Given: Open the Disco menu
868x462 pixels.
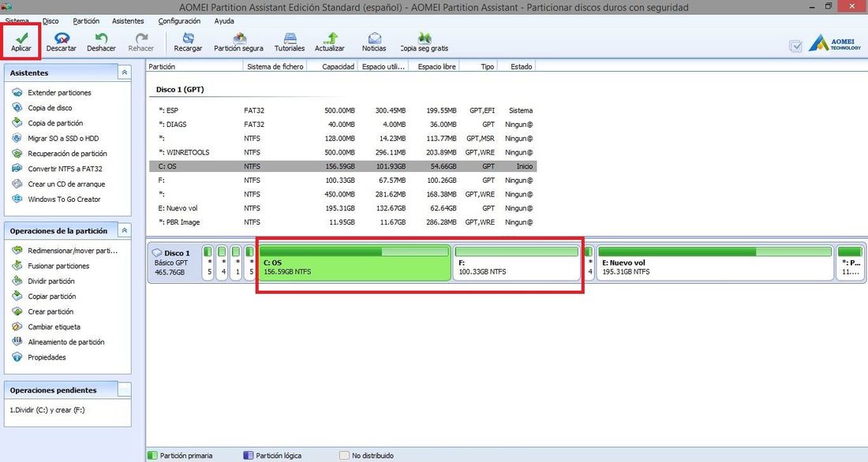Looking at the screenshot, I should [x=51, y=21].
